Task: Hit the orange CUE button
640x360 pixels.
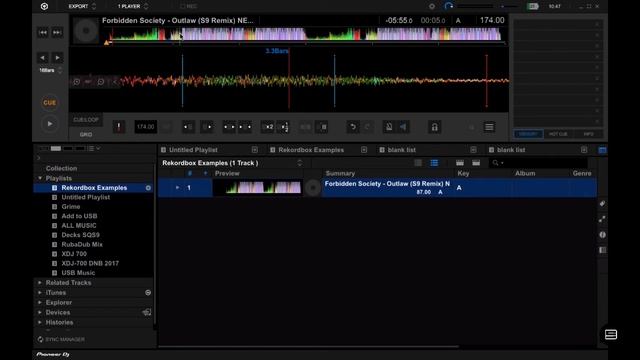Action: [x=49, y=102]
